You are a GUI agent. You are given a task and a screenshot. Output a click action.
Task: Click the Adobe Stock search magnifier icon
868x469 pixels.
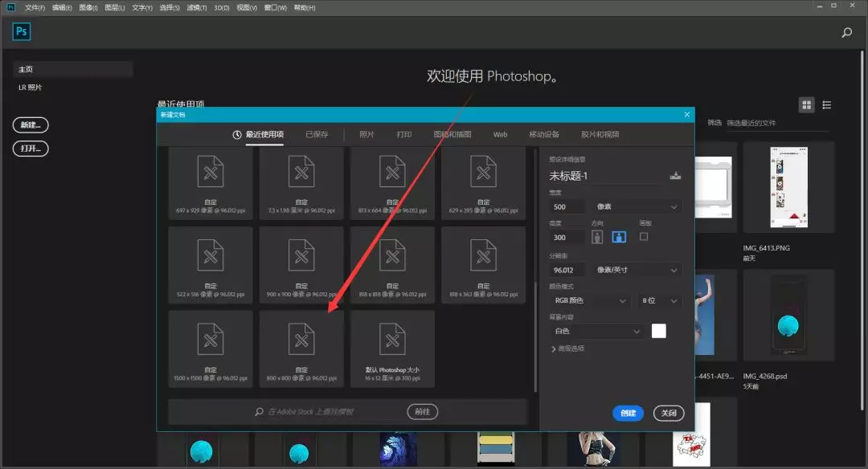pos(259,412)
